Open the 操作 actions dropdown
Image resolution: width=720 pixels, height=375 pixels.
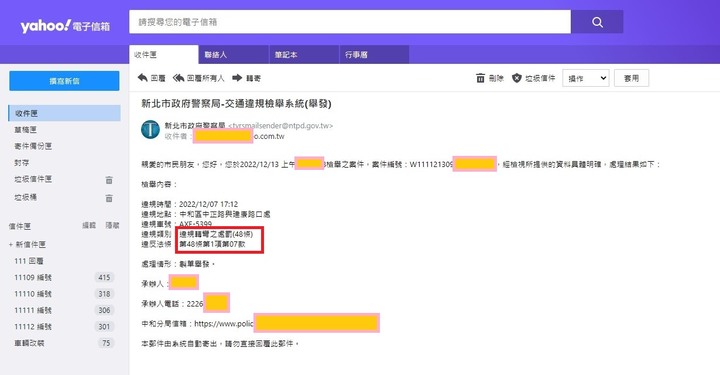point(586,78)
